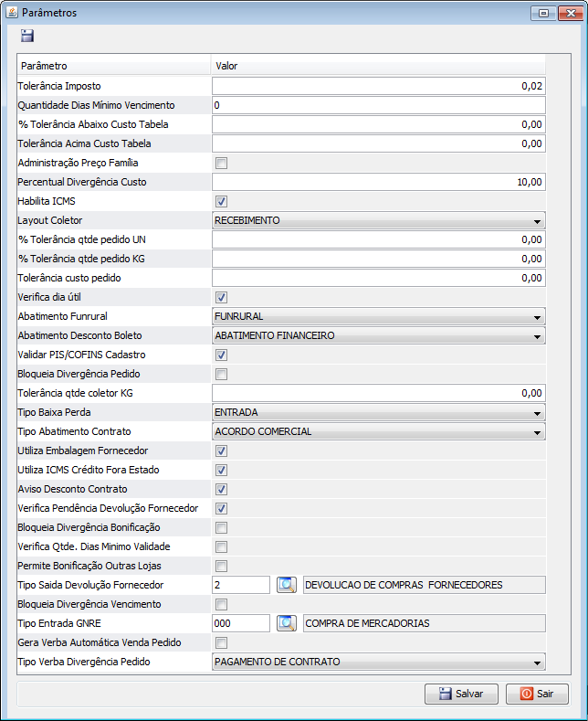Open Tipo Abatimento Contrato dropdown
Viewport: 588px width, 721px height.
[x=379, y=431]
